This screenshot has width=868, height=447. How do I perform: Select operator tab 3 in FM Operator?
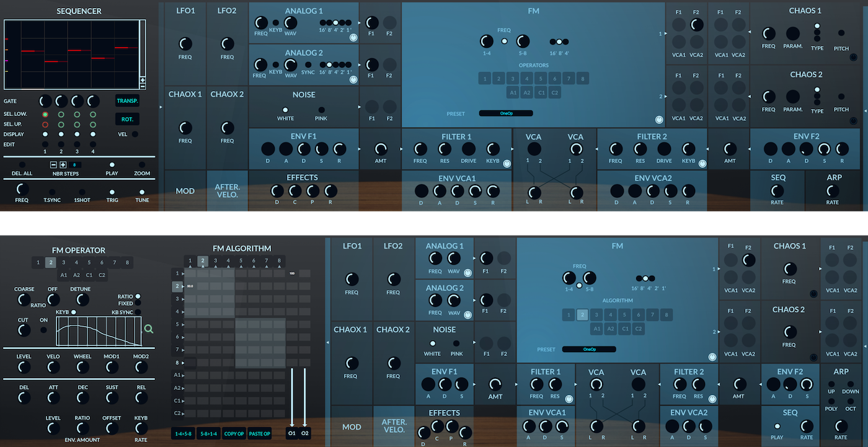click(x=63, y=263)
